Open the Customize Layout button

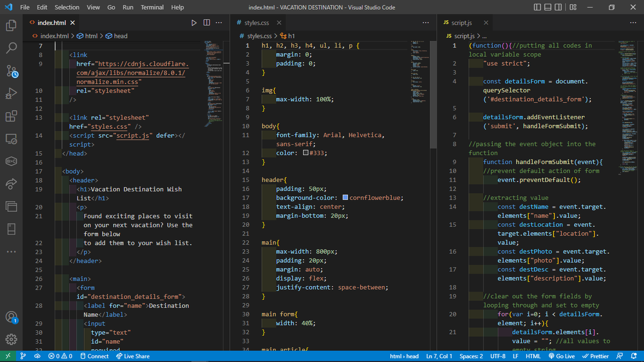573,8
